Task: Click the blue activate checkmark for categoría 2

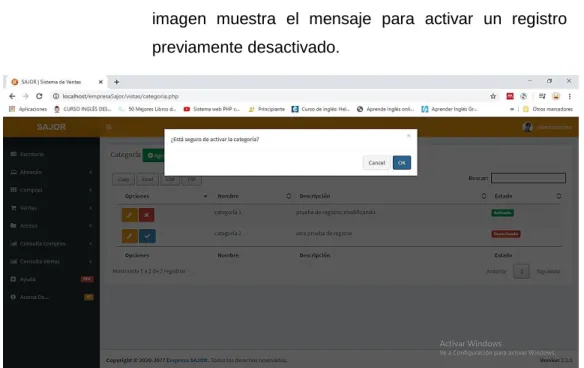Action: pyautogui.click(x=147, y=236)
